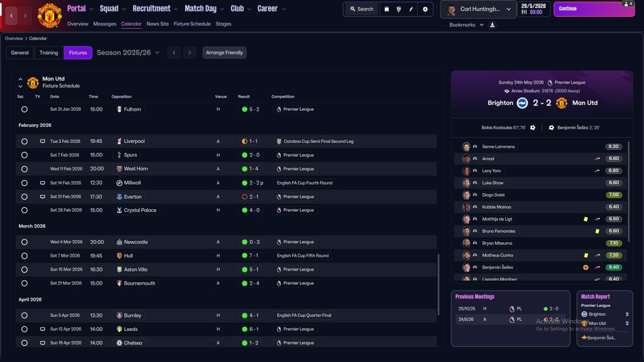Open the News Site sub-menu
This screenshot has height=362, width=644.
[x=157, y=24]
